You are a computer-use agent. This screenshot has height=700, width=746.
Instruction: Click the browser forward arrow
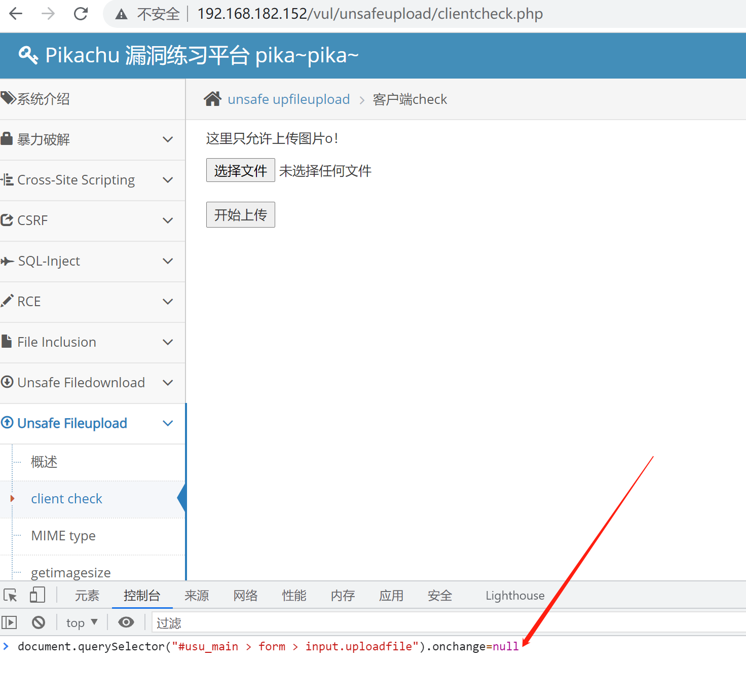point(48,14)
